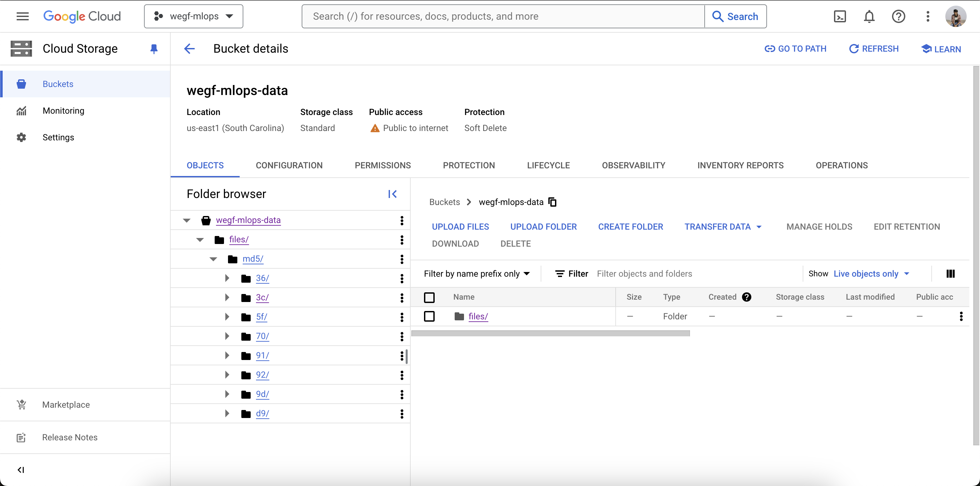Switch to the LIFECYCLE tab

point(548,165)
